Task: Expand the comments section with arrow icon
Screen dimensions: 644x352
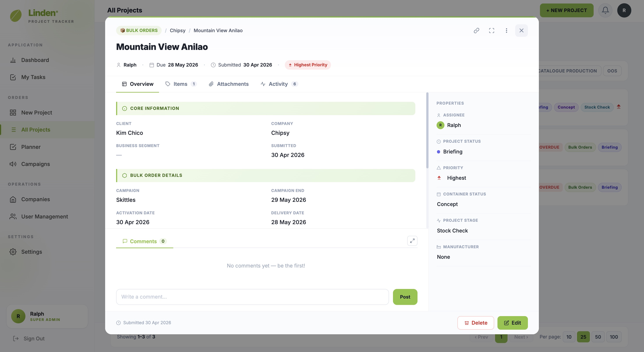Action: 412,241
